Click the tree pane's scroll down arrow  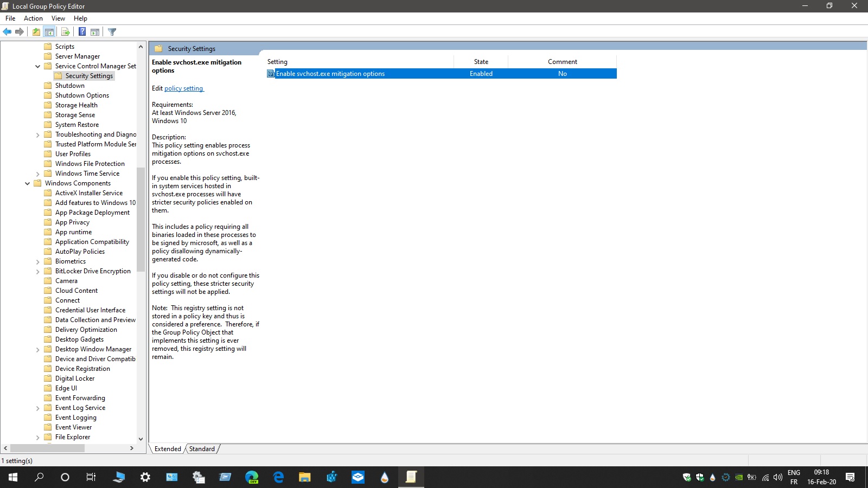pos(141,439)
